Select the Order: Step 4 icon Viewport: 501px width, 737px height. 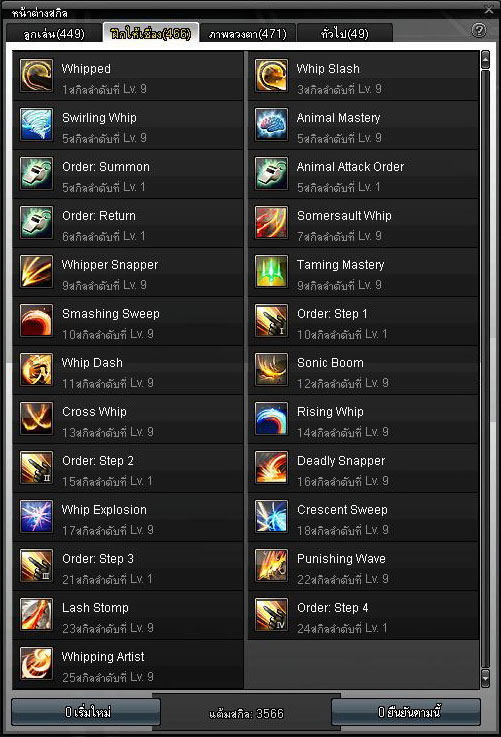coord(271,614)
